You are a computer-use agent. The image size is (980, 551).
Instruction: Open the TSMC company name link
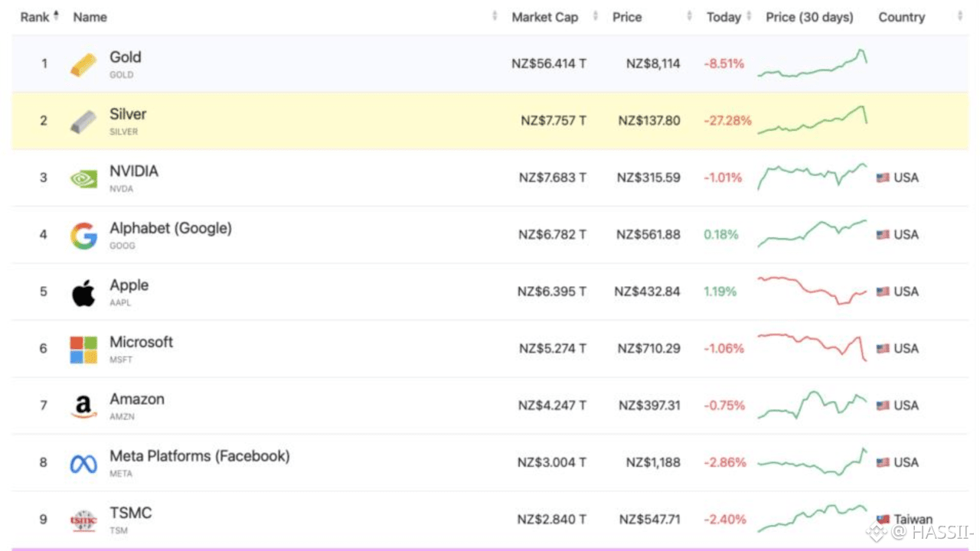click(x=130, y=513)
